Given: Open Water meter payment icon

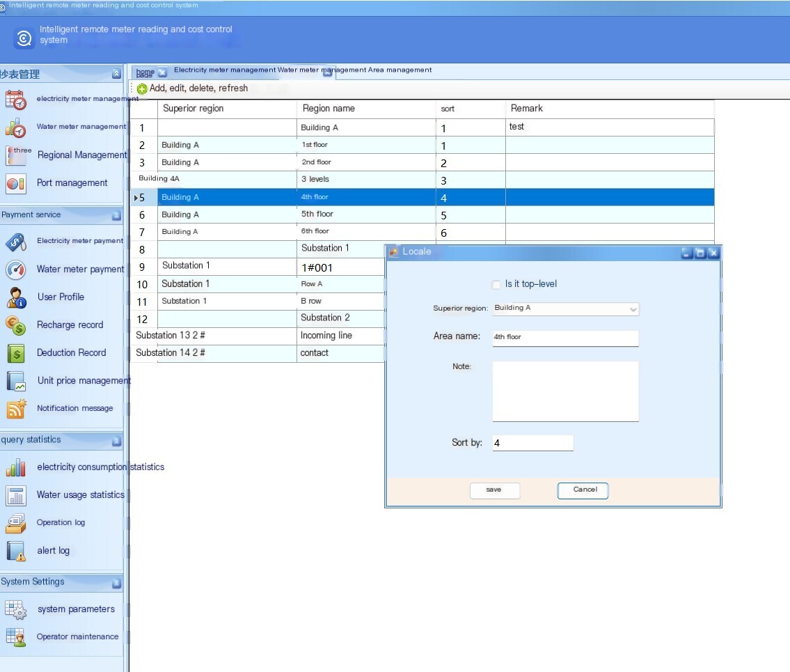Looking at the screenshot, I should (15, 269).
